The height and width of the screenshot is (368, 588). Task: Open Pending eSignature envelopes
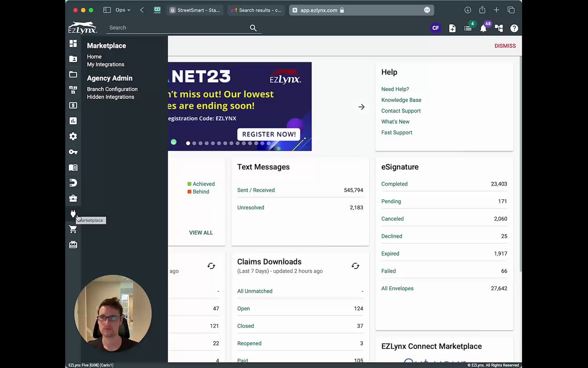(391, 201)
